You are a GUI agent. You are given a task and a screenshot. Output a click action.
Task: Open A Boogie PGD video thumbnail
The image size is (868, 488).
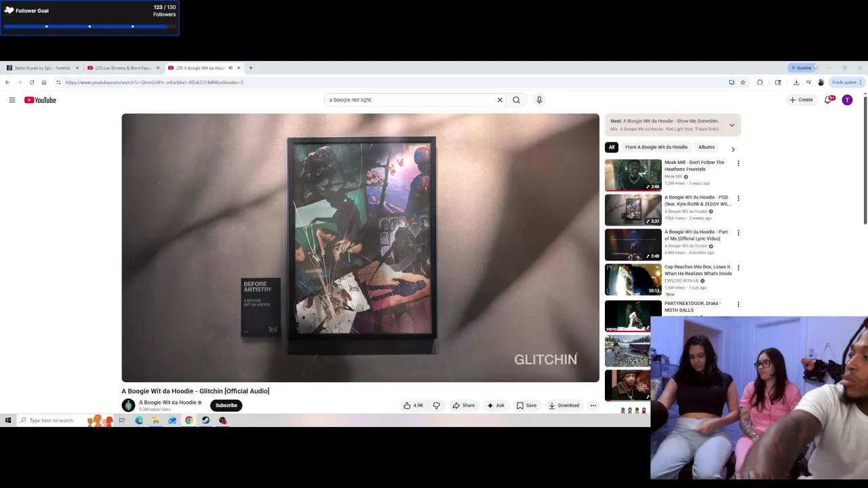[633, 209]
